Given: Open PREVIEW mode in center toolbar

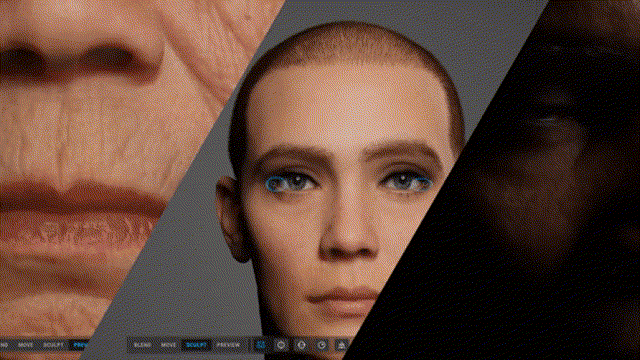Looking at the screenshot, I should click(x=228, y=345).
